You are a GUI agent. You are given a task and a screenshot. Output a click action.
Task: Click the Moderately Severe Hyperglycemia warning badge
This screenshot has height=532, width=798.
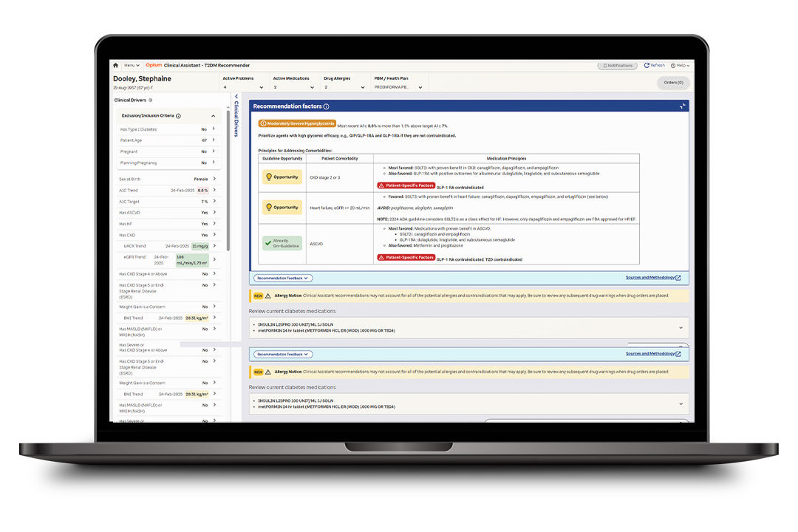(297, 123)
